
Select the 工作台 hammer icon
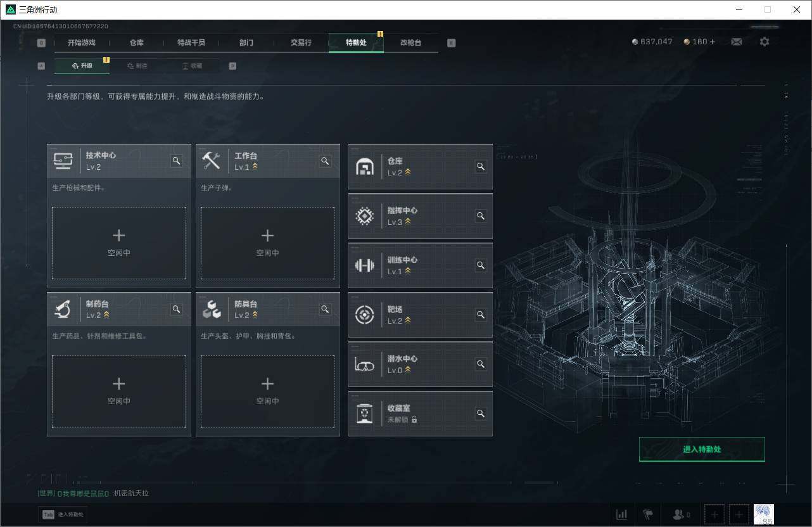tap(212, 160)
